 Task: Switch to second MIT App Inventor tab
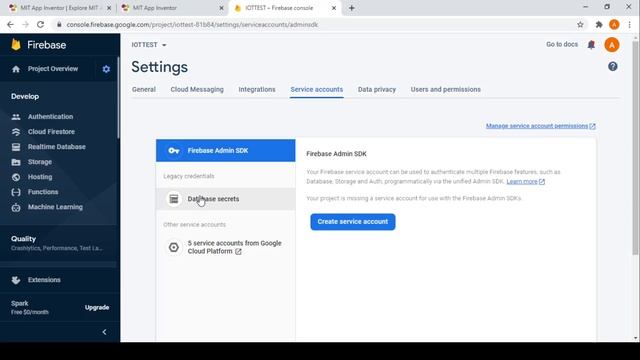coord(172,8)
